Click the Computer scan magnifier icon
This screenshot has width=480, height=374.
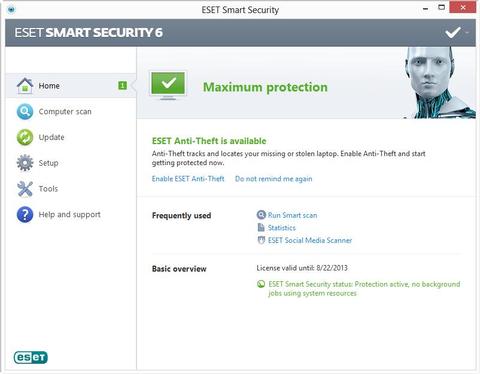25,112
